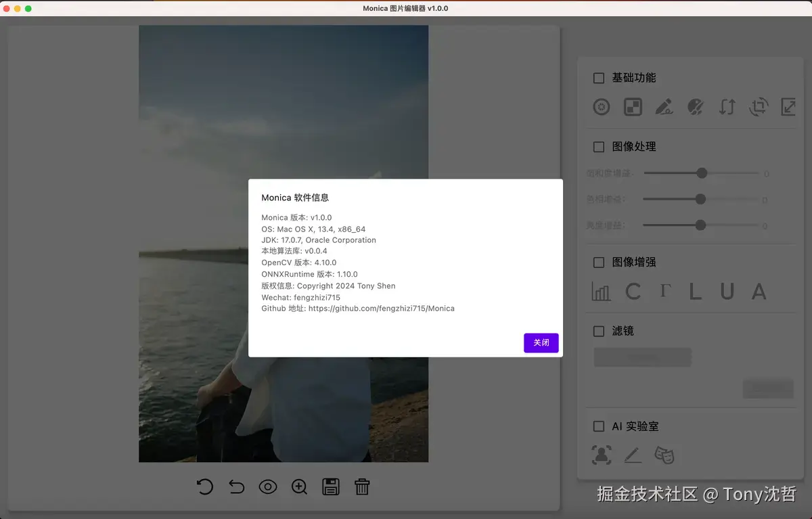Select the mosaic checkerboard tool icon
The width and height of the screenshot is (812, 519).
[x=633, y=107]
